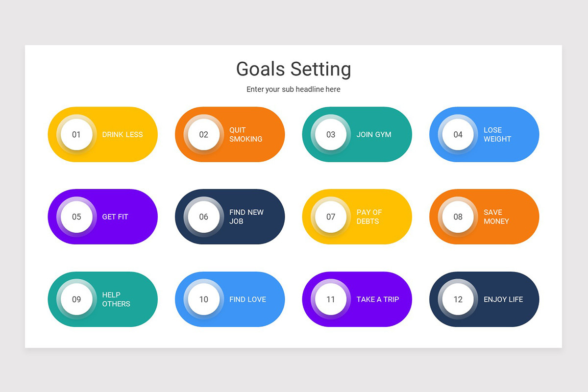Select the 07 circle on Pay Of Debts
The image size is (588, 392).
[x=331, y=217]
